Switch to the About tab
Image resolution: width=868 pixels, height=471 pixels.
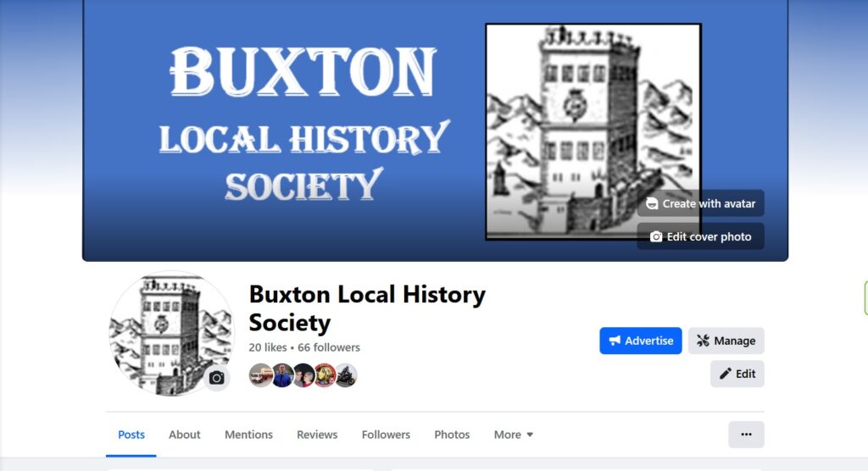pos(184,435)
